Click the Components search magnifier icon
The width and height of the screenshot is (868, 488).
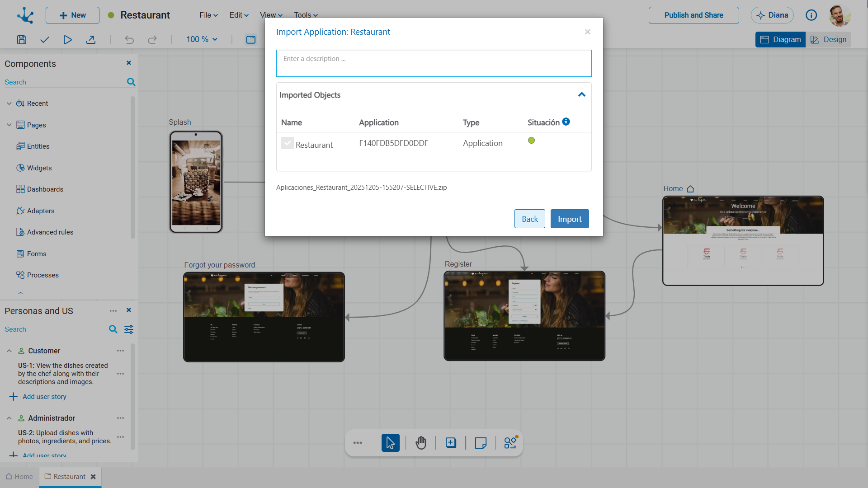point(131,82)
